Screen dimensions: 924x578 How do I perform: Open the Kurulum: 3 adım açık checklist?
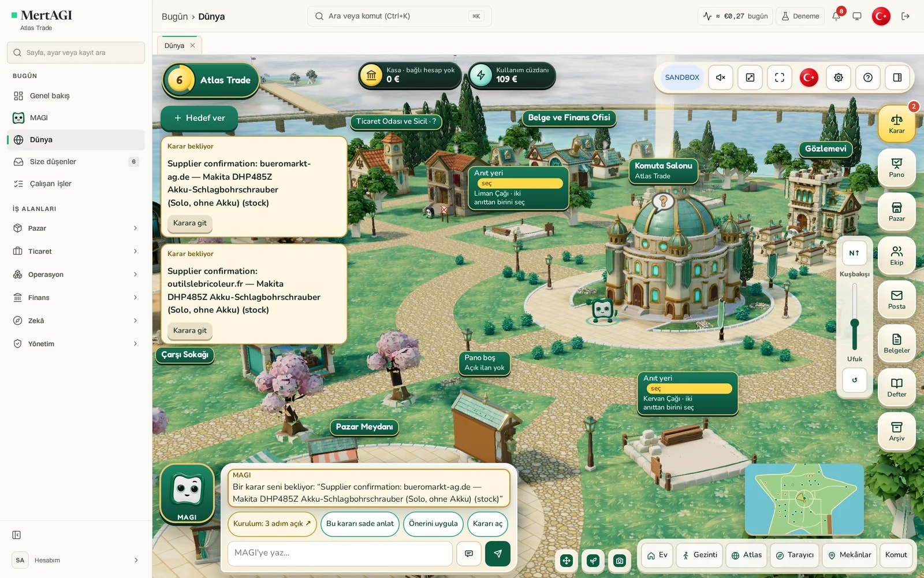pyautogui.click(x=272, y=524)
